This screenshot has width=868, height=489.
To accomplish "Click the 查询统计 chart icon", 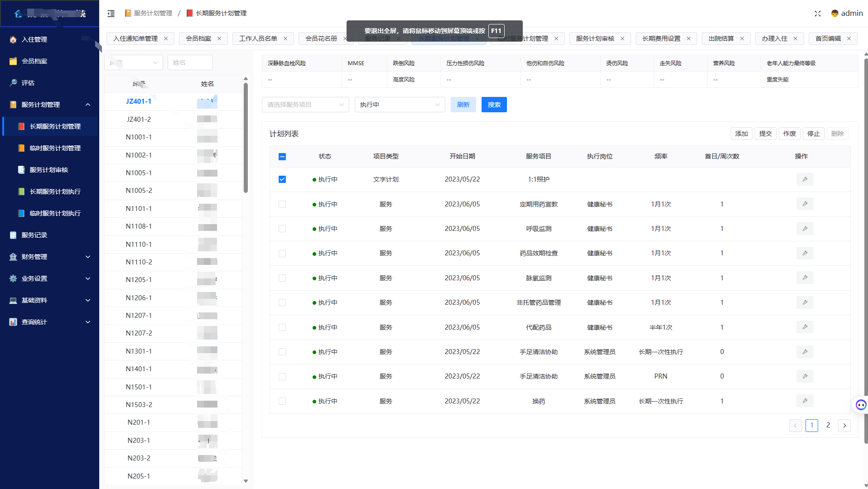I will (x=13, y=322).
